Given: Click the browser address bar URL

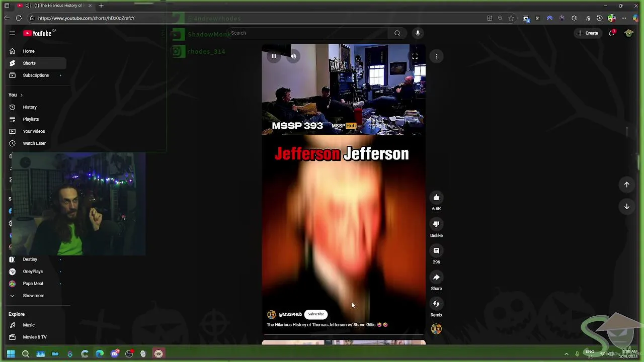Looking at the screenshot, I should click(x=86, y=18).
